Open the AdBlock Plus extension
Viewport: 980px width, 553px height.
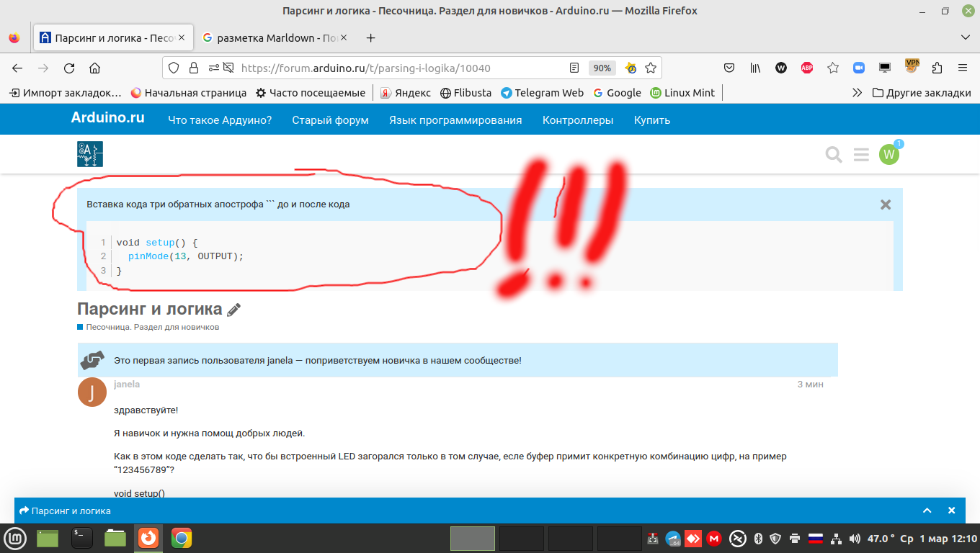(x=807, y=68)
